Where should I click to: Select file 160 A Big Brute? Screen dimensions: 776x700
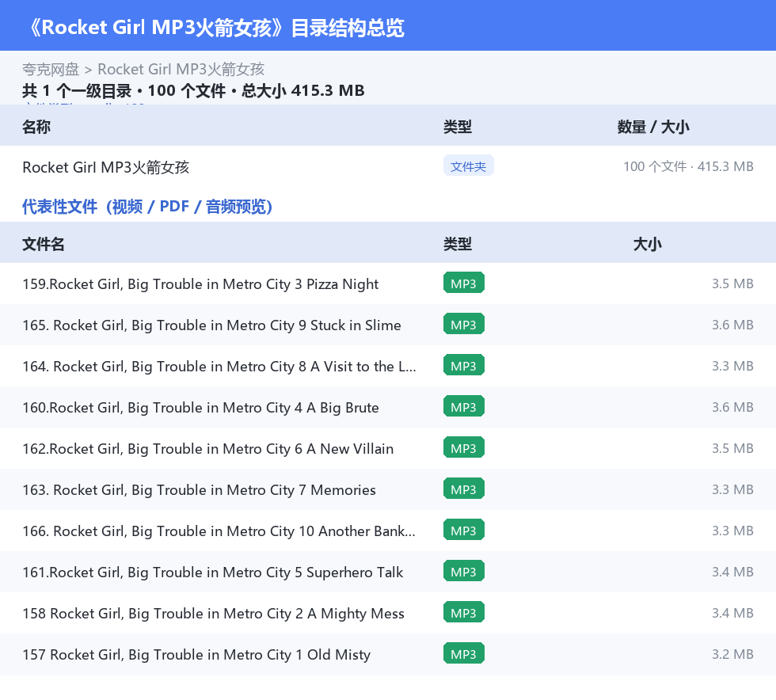[200, 408]
